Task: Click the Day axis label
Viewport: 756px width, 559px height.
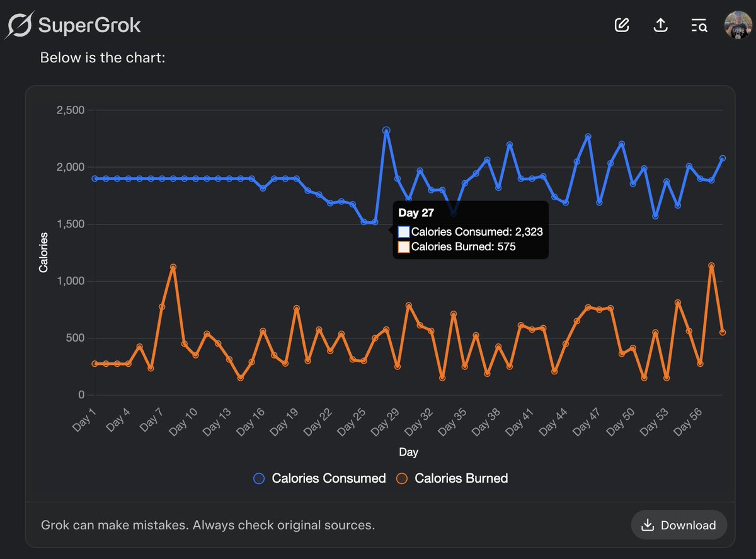Action: pyautogui.click(x=408, y=452)
